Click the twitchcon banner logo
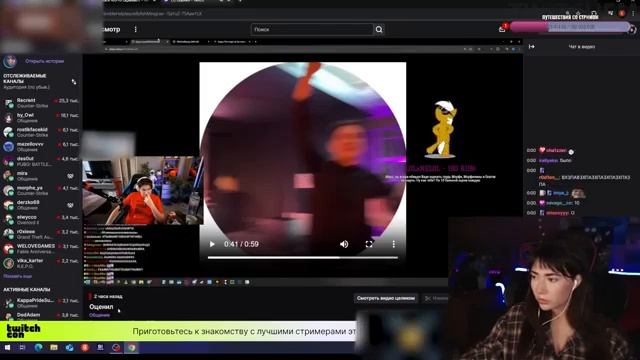 (23, 331)
